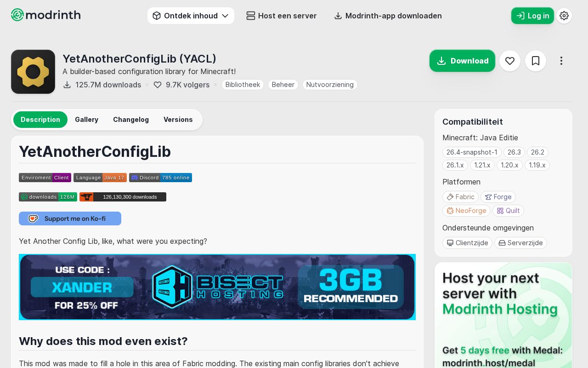Click the NeoForge platform tag
The height and width of the screenshot is (368, 588).
pyautogui.click(x=466, y=211)
